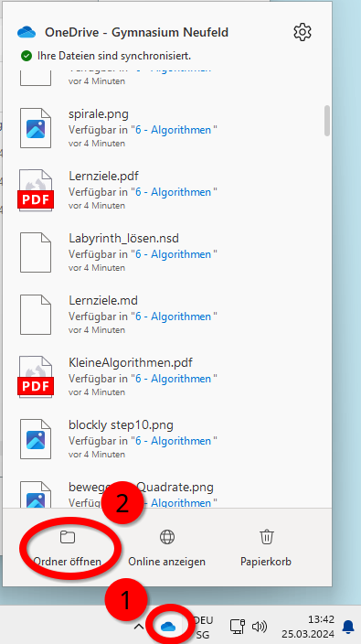Select the Lernziele.pdf file name
Image resolution: width=361 pixels, height=644 pixels.
103,177
